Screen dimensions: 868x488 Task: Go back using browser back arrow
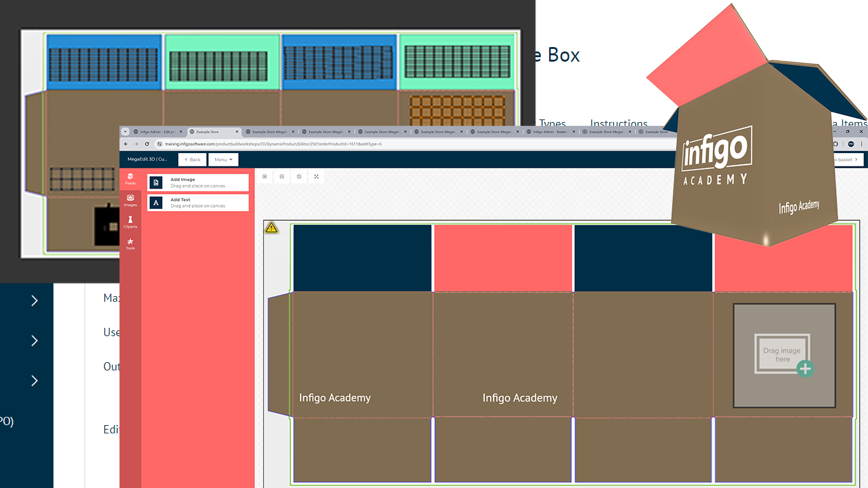pos(126,144)
